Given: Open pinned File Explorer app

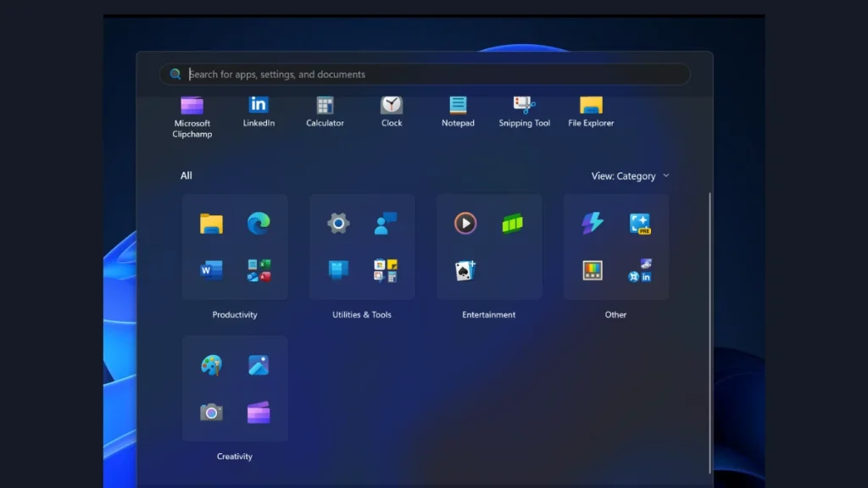Looking at the screenshot, I should click(x=591, y=111).
